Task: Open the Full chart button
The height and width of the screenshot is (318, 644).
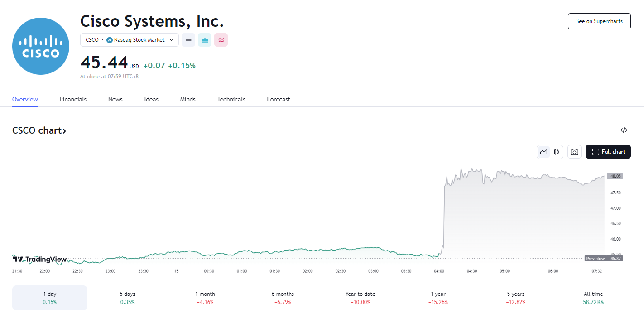Action: coord(608,152)
